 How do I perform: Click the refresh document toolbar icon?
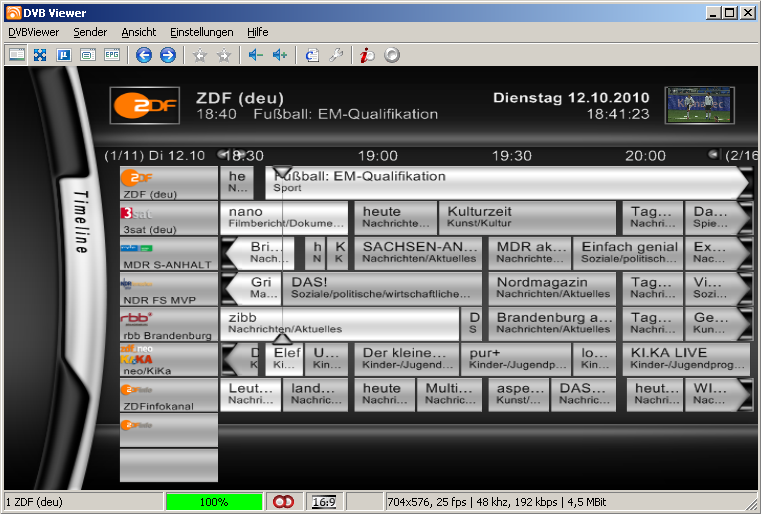312,55
